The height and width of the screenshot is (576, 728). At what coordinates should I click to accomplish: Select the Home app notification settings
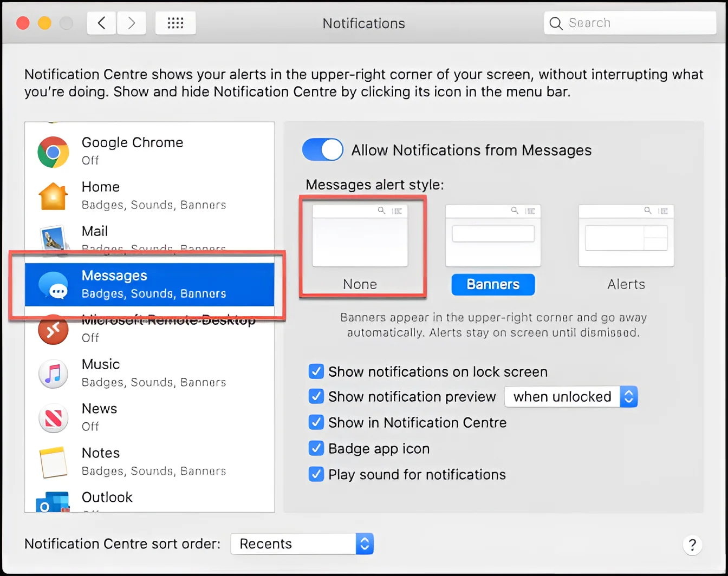click(x=132, y=195)
